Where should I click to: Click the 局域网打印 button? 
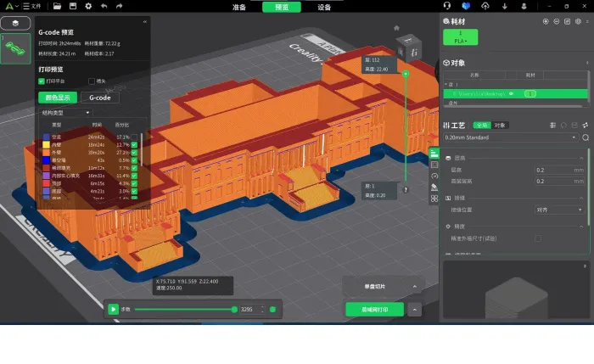click(x=374, y=310)
